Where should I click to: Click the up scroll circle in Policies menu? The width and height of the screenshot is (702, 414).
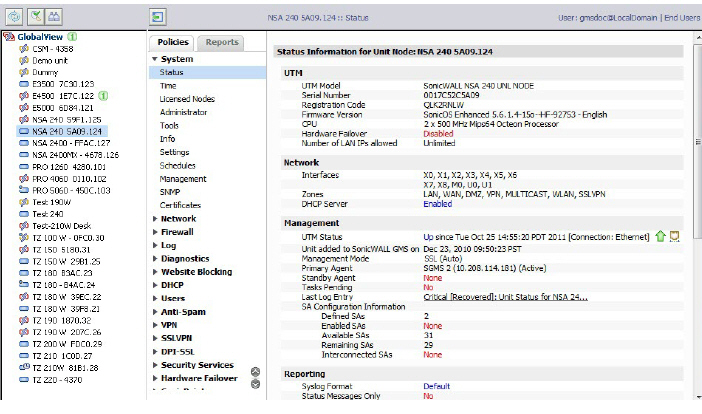click(255, 371)
